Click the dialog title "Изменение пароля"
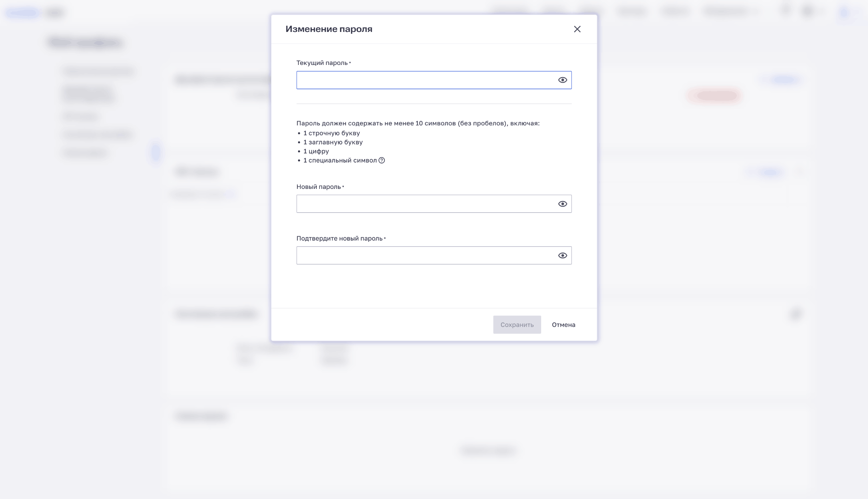 point(329,29)
